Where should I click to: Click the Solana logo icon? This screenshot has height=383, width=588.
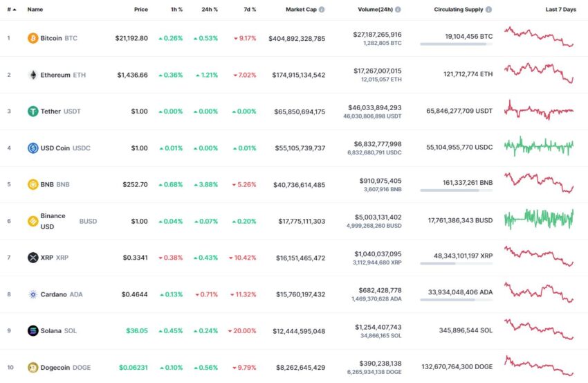pyautogui.click(x=33, y=330)
